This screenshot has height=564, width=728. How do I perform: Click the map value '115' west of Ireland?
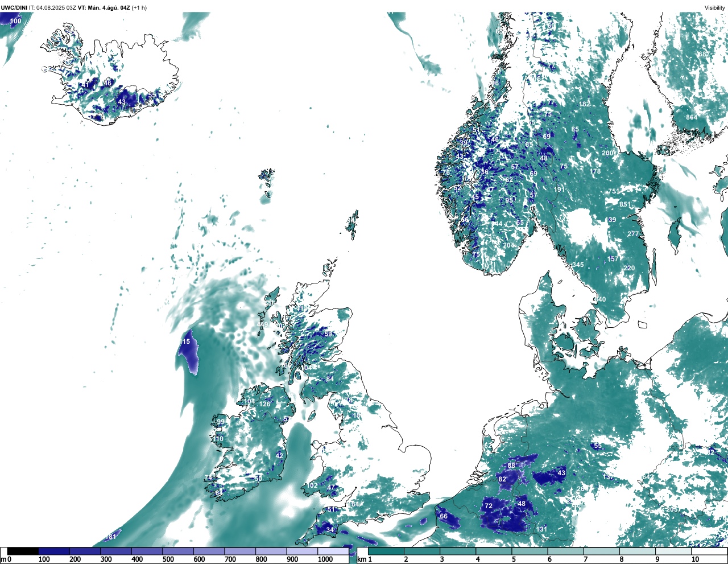coord(185,341)
